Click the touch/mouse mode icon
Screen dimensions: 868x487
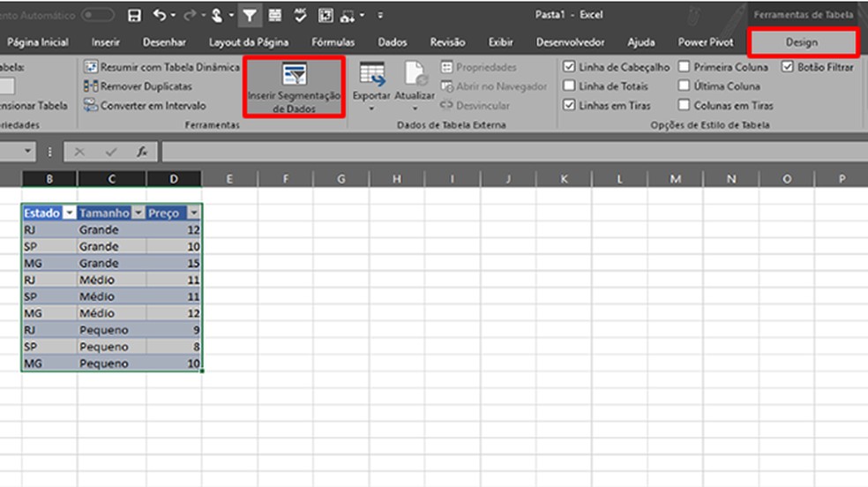click(x=217, y=16)
